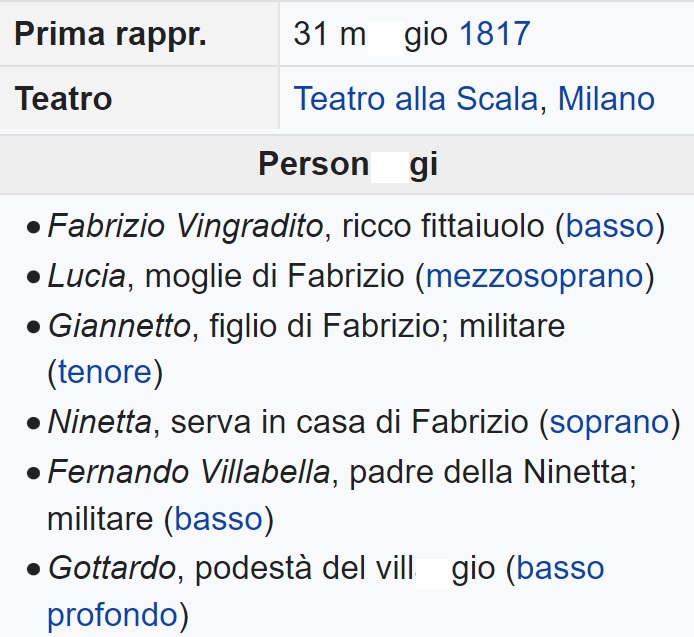Follow the tenore link for Giannetto
The width and height of the screenshot is (694, 637).
[x=104, y=373]
